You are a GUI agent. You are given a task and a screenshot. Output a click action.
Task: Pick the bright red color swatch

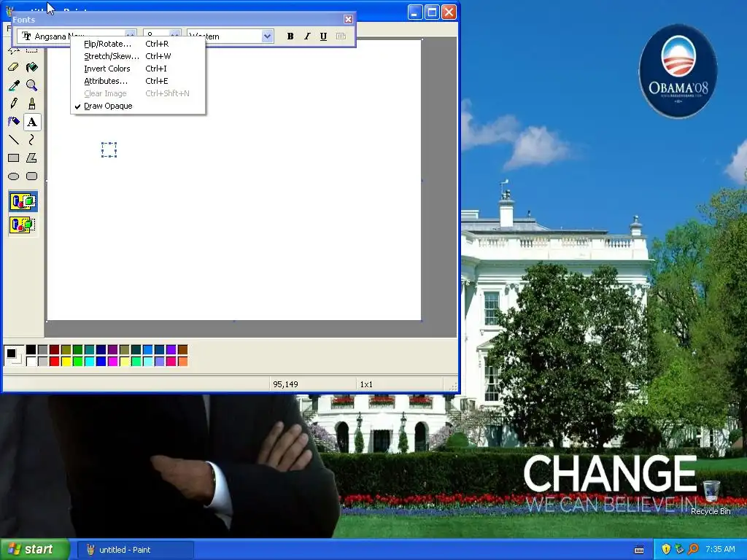[54, 362]
